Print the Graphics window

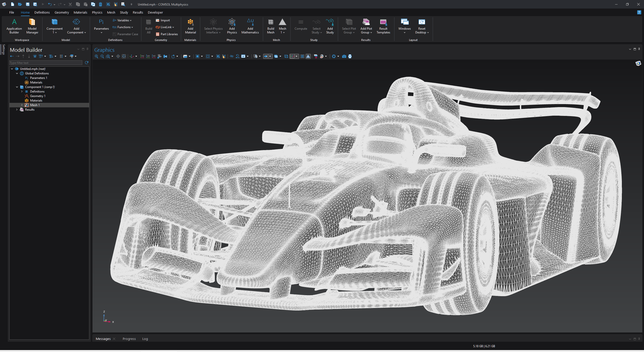coord(350,56)
